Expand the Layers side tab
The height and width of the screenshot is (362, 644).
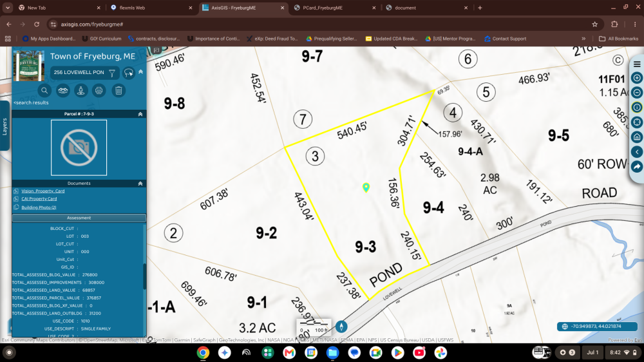point(5,126)
